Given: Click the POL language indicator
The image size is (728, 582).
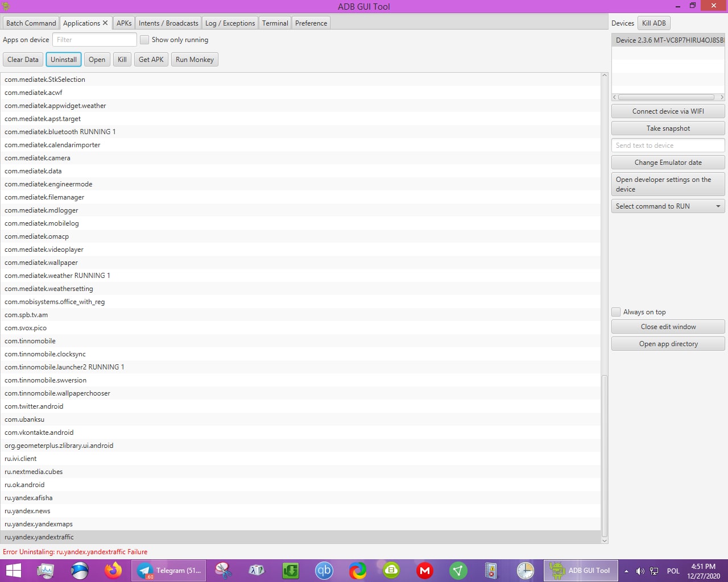Looking at the screenshot, I should click(673, 571).
